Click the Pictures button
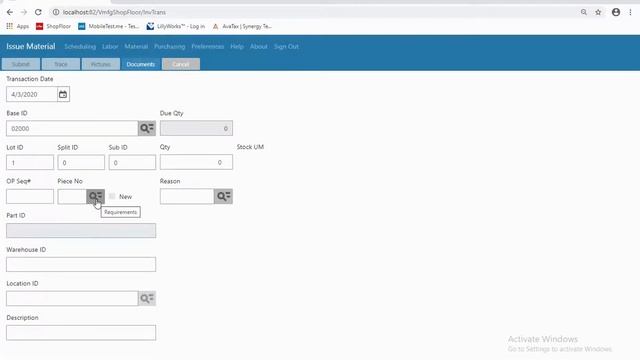 tap(101, 64)
